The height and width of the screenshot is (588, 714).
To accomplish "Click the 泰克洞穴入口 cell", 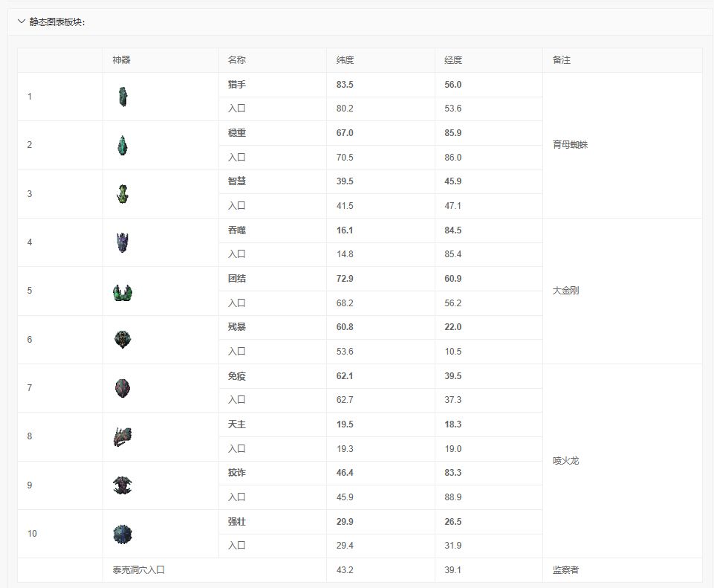I will 215,570.
